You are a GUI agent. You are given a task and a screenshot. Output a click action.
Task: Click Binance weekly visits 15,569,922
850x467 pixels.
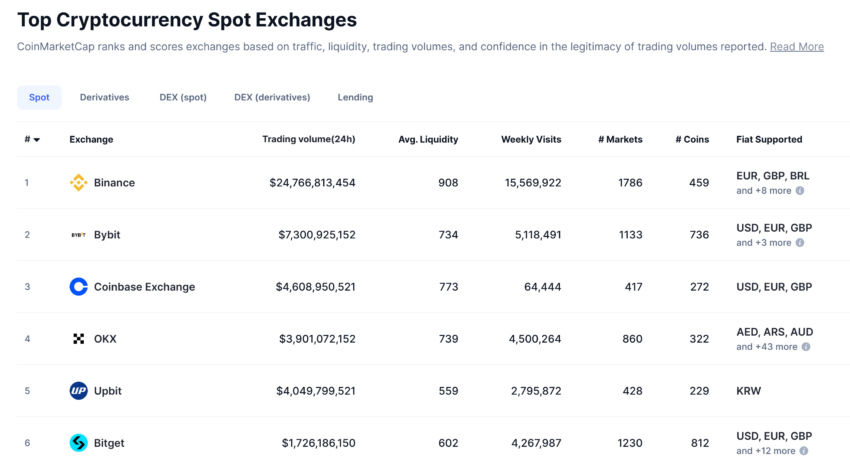(x=533, y=183)
